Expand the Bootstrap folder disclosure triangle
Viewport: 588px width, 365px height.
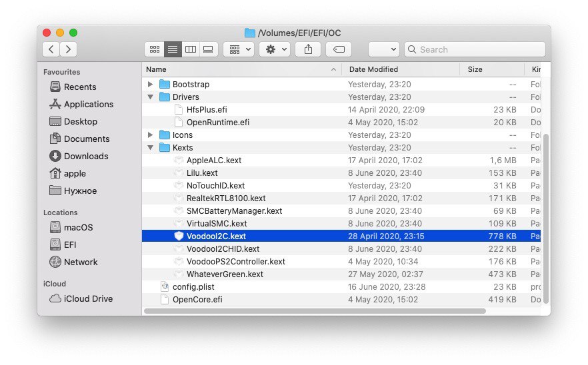point(150,85)
